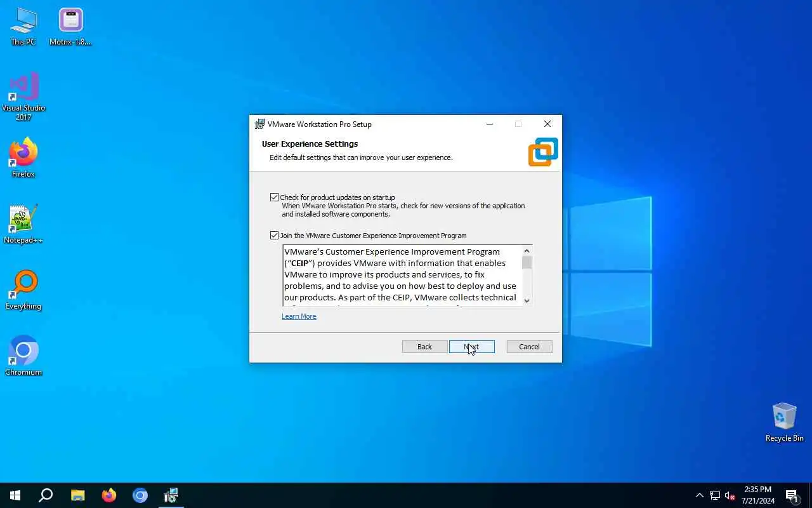812x508 pixels.
Task: Click the VMware setup title bar icon
Action: coord(259,124)
